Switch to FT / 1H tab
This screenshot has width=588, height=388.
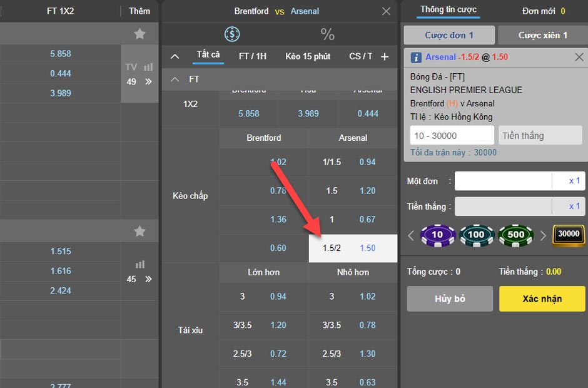(x=253, y=56)
